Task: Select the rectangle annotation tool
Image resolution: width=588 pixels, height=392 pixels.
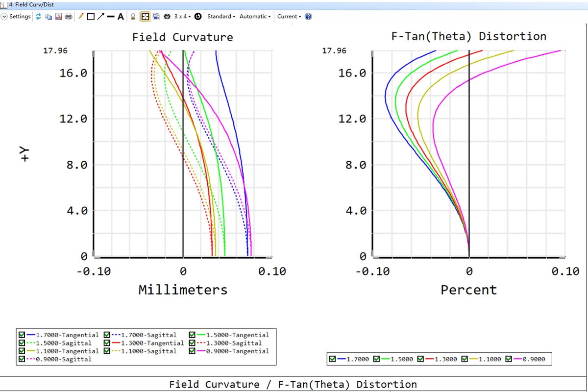Action: point(91,17)
